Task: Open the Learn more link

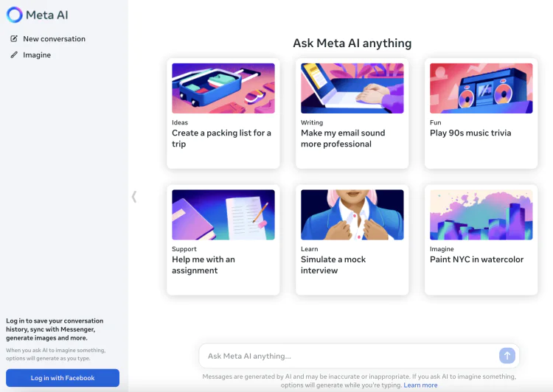Action: pyautogui.click(x=420, y=385)
